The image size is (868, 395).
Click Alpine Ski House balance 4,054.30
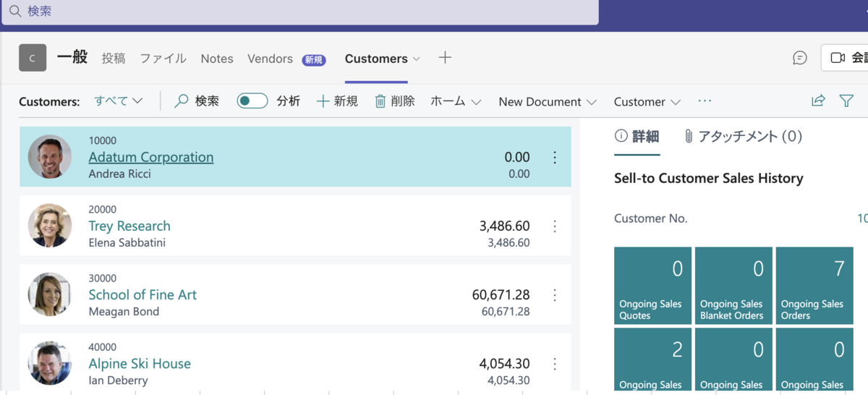(504, 363)
